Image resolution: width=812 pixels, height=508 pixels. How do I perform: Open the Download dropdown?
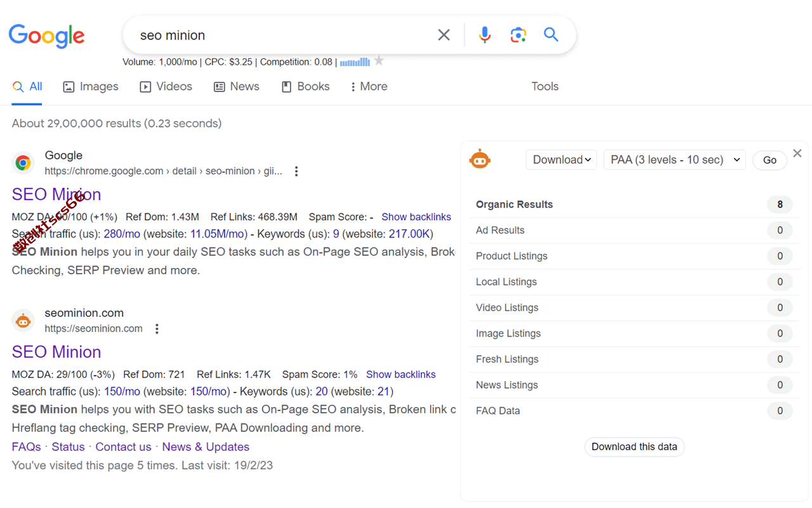click(x=561, y=160)
